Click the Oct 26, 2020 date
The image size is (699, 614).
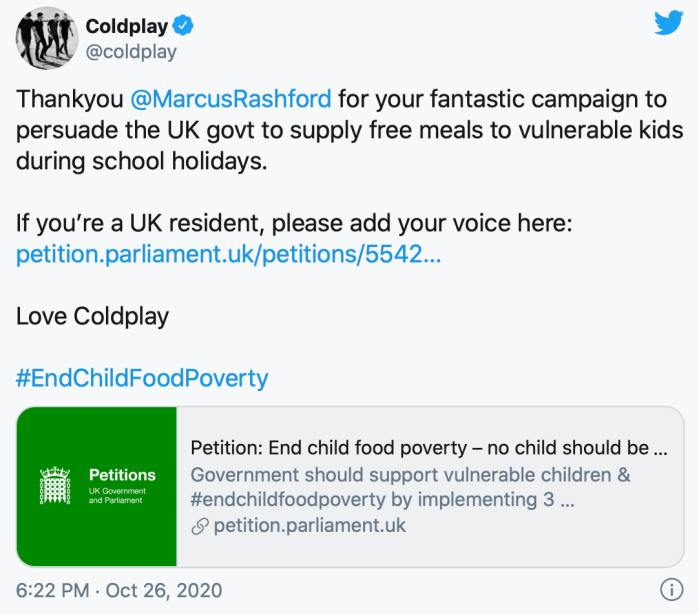[x=165, y=590]
